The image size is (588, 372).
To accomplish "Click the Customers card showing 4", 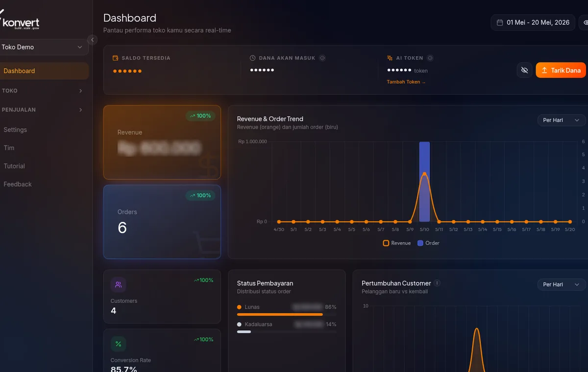I will 162,297.
